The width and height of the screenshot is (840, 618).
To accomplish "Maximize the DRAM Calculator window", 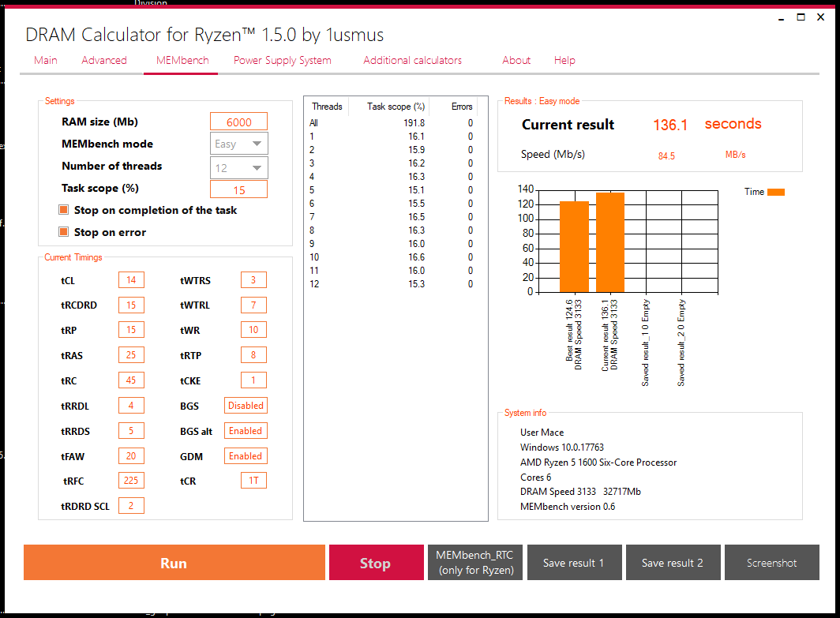I will [x=801, y=17].
